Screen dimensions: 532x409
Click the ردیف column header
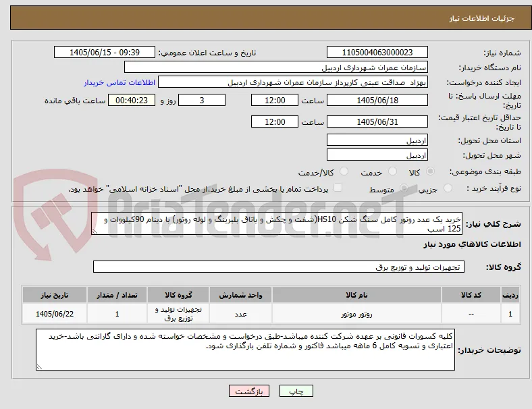click(x=510, y=295)
